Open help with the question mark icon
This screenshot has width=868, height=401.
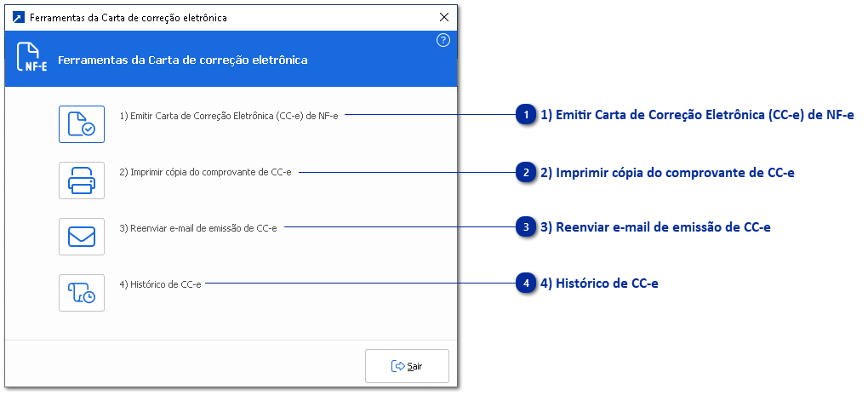pos(443,40)
